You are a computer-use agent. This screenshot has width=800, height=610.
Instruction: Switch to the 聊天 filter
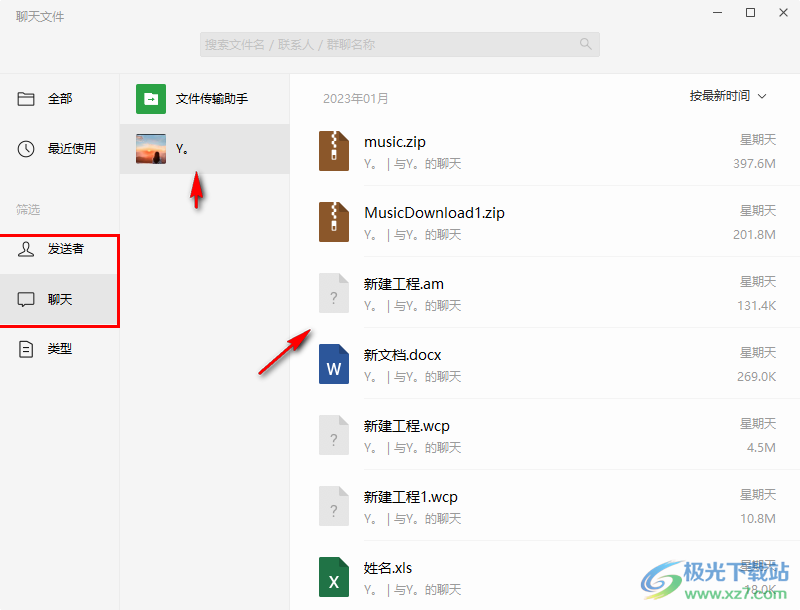(x=50, y=298)
